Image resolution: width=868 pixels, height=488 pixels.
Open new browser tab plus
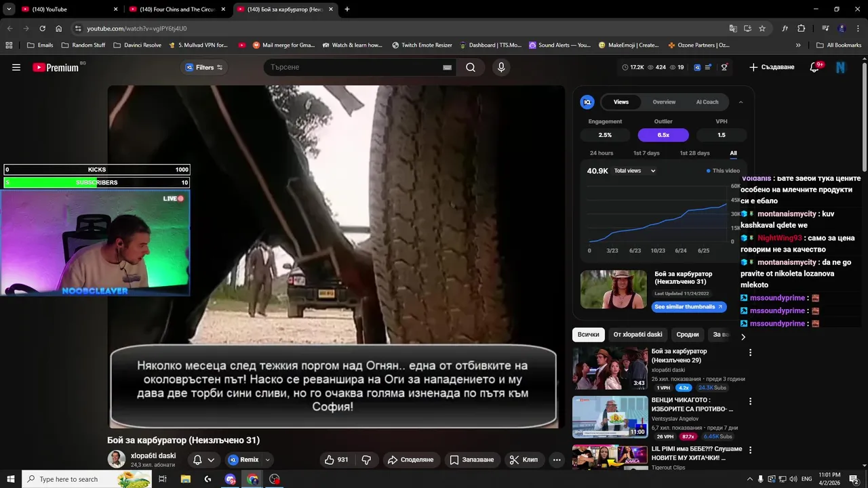point(347,9)
